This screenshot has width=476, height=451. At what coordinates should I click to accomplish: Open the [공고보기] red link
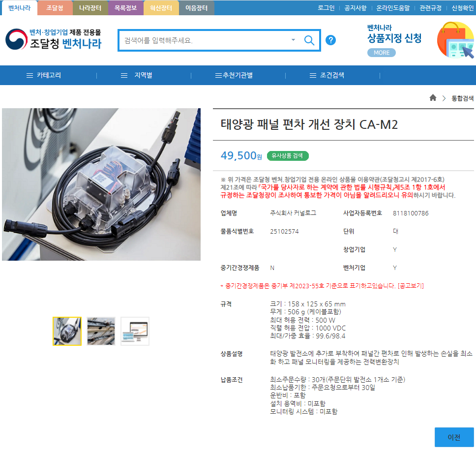click(x=411, y=286)
